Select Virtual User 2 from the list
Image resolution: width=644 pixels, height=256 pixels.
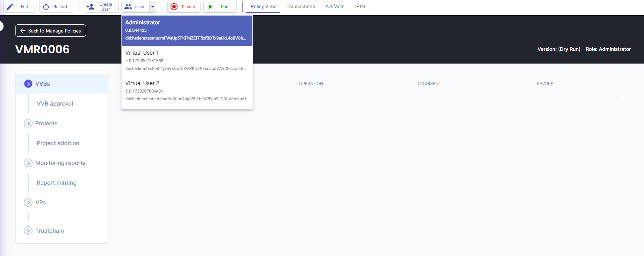(187, 91)
